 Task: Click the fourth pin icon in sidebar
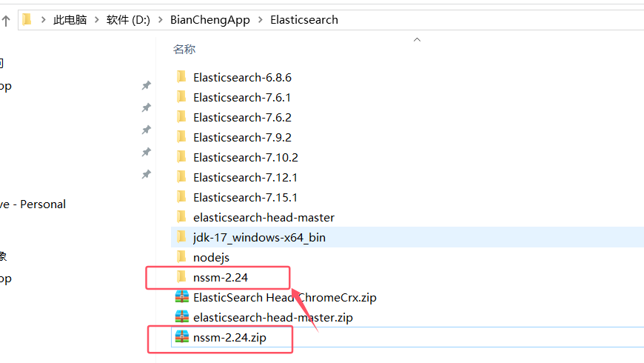coord(147,152)
